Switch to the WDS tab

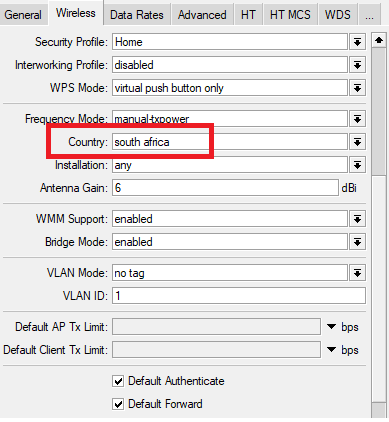pos(338,14)
